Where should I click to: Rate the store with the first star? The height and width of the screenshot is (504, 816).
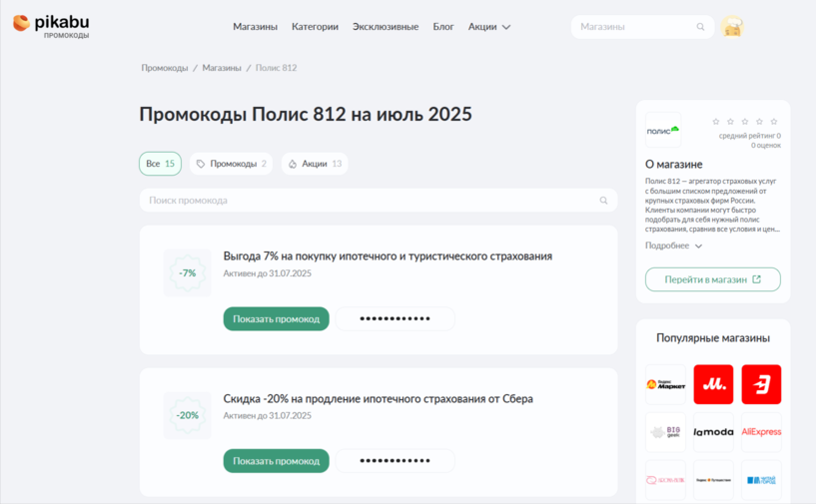[x=715, y=122]
